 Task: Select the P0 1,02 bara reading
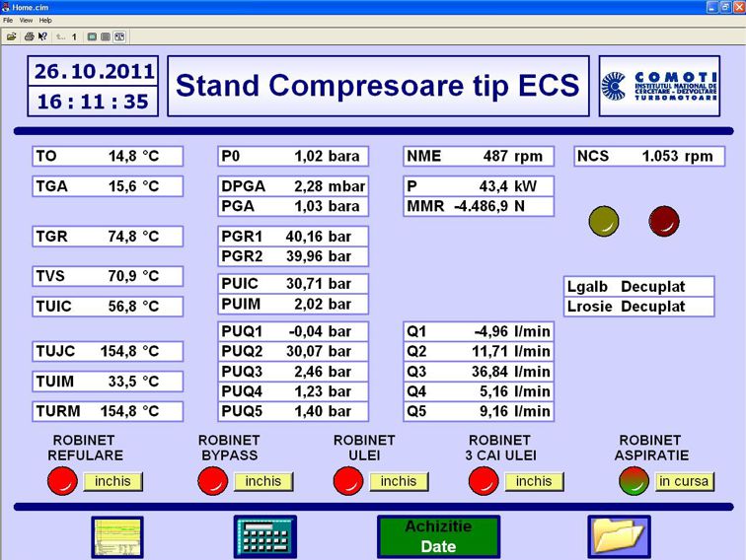(293, 157)
